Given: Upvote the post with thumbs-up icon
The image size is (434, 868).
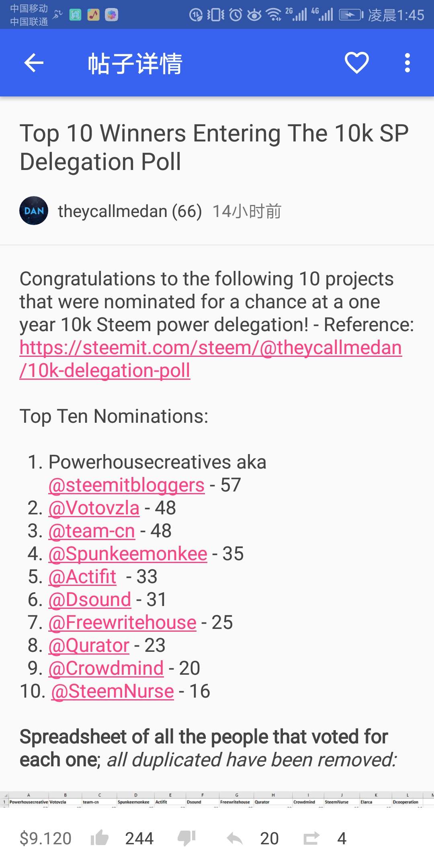Looking at the screenshot, I should pos(100,838).
